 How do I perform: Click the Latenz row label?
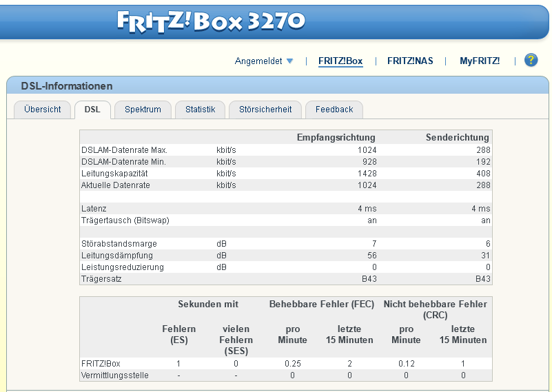(x=94, y=209)
